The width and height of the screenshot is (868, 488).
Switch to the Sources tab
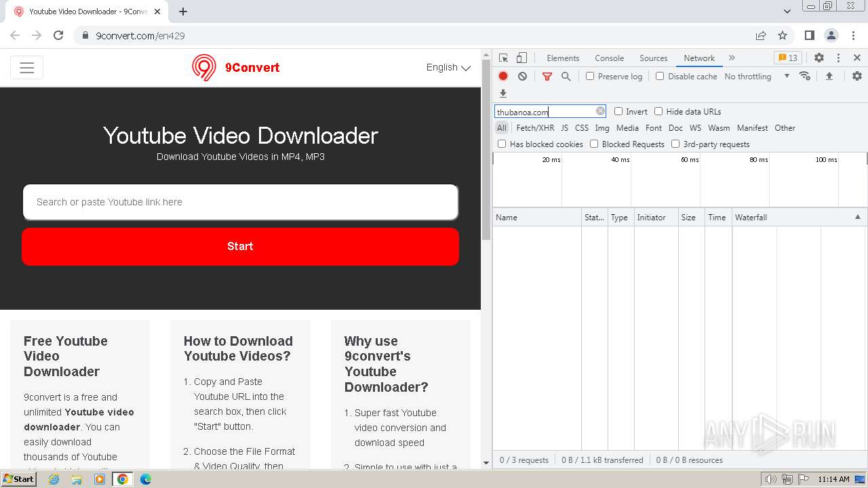point(654,58)
